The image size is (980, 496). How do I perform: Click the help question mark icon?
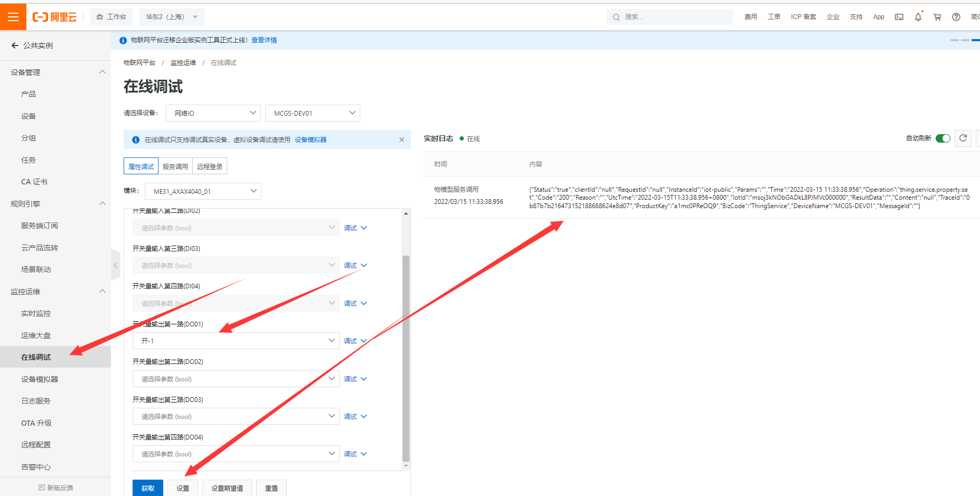[x=956, y=17]
